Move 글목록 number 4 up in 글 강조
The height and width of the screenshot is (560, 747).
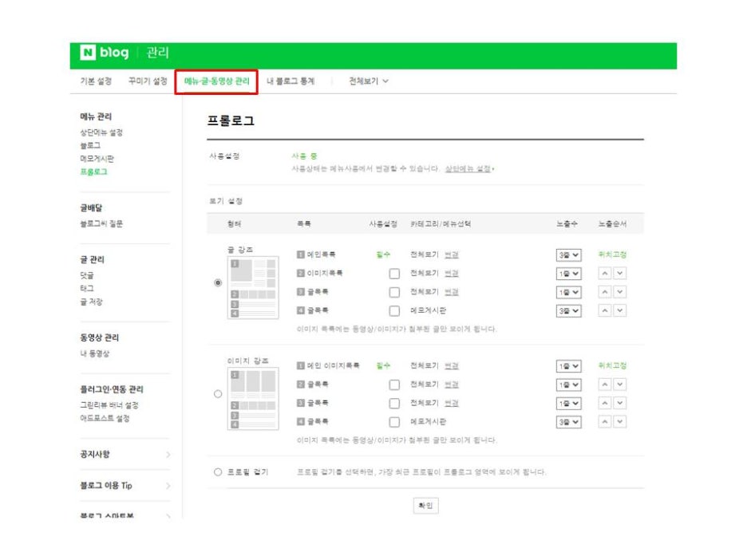click(x=605, y=310)
